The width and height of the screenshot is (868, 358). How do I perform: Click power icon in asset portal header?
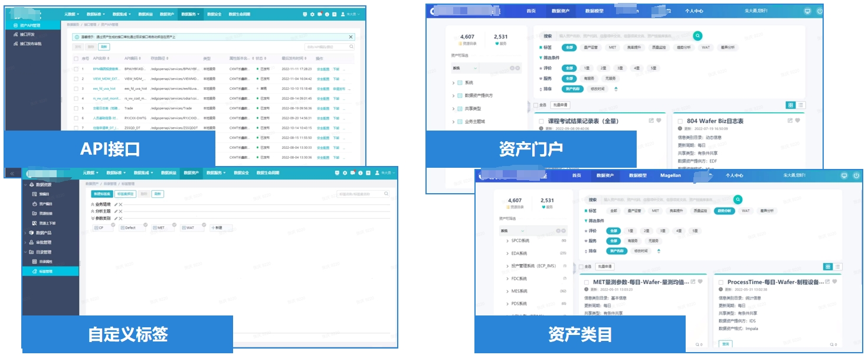coord(820,11)
